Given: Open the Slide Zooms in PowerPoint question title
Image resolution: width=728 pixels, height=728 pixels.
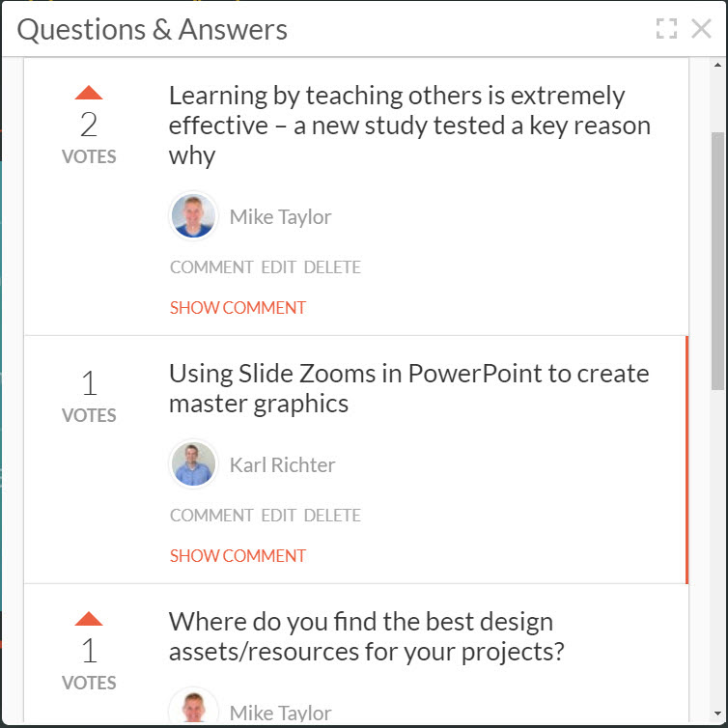Looking at the screenshot, I should click(x=409, y=388).
